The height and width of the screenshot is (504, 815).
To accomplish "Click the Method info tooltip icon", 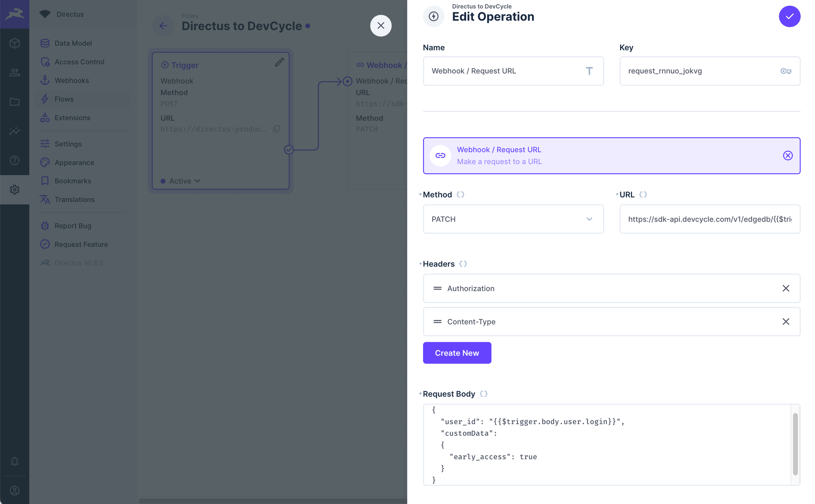I will coord(460,194).
